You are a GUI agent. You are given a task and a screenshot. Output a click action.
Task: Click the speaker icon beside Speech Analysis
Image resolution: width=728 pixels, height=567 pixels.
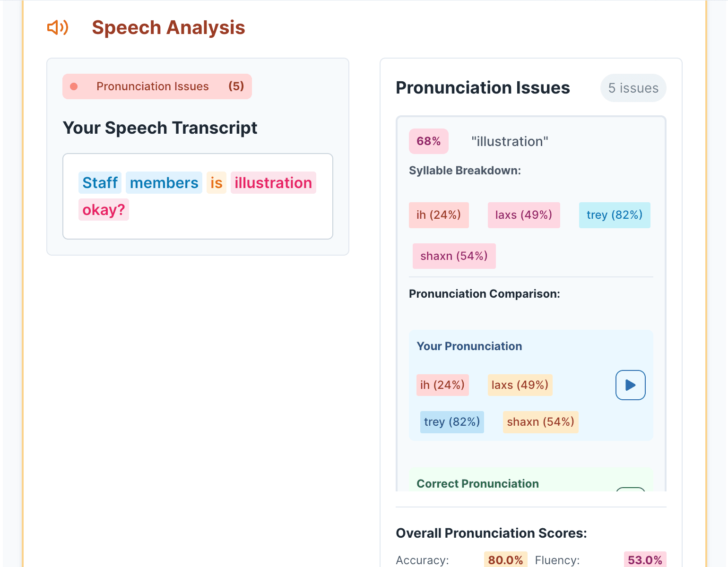click(x=58, y=28)
